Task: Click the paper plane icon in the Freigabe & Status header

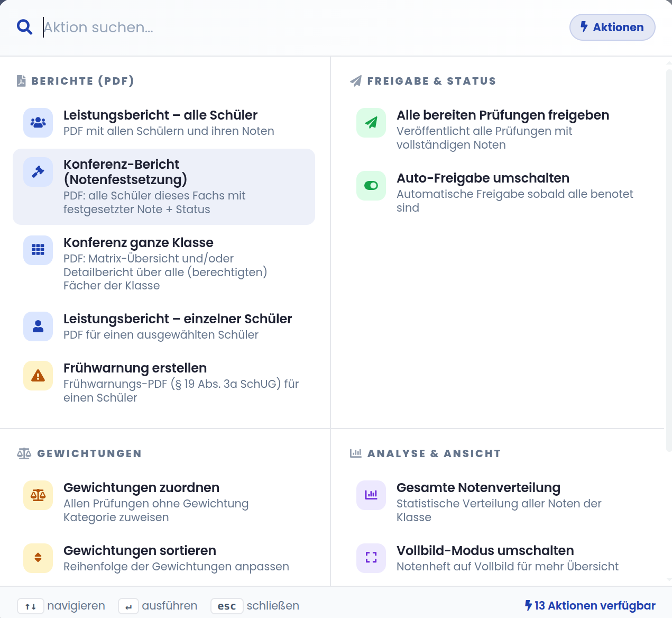Action: point(356,81)
